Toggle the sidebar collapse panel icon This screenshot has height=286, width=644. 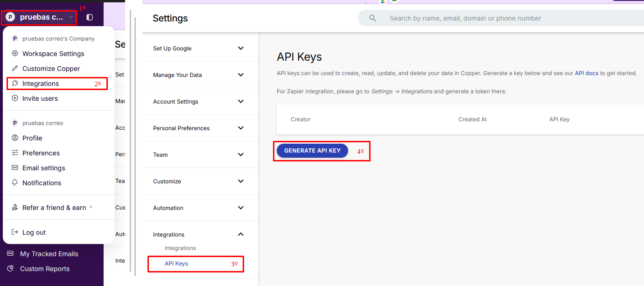90,17
